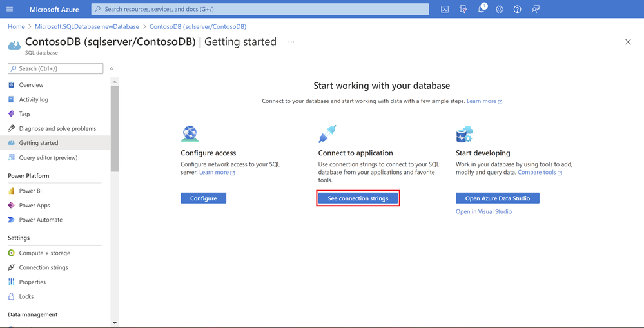Click the Query editor icon

(x=12, y=157)
